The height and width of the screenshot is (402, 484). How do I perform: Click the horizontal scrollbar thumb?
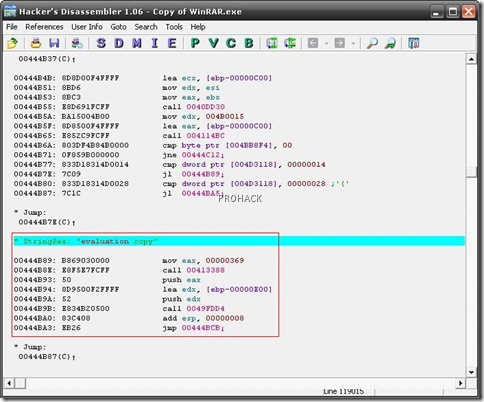20,383
